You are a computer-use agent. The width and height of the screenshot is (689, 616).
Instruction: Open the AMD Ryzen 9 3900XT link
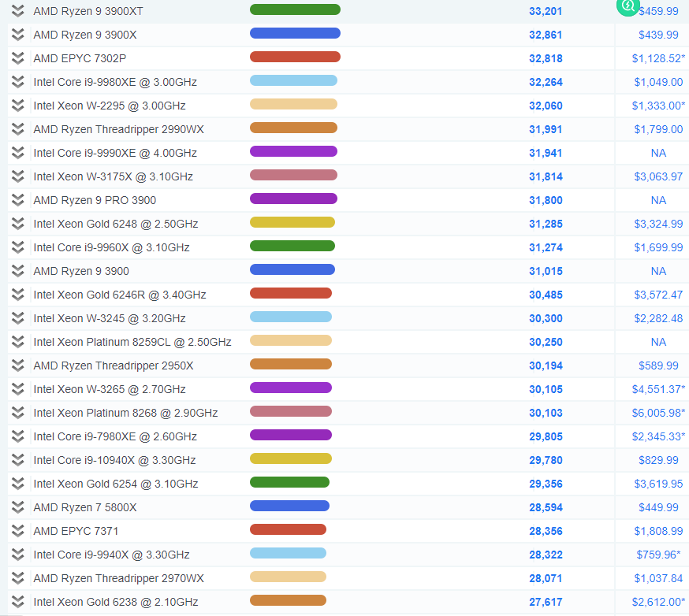(x=88, y=11)
